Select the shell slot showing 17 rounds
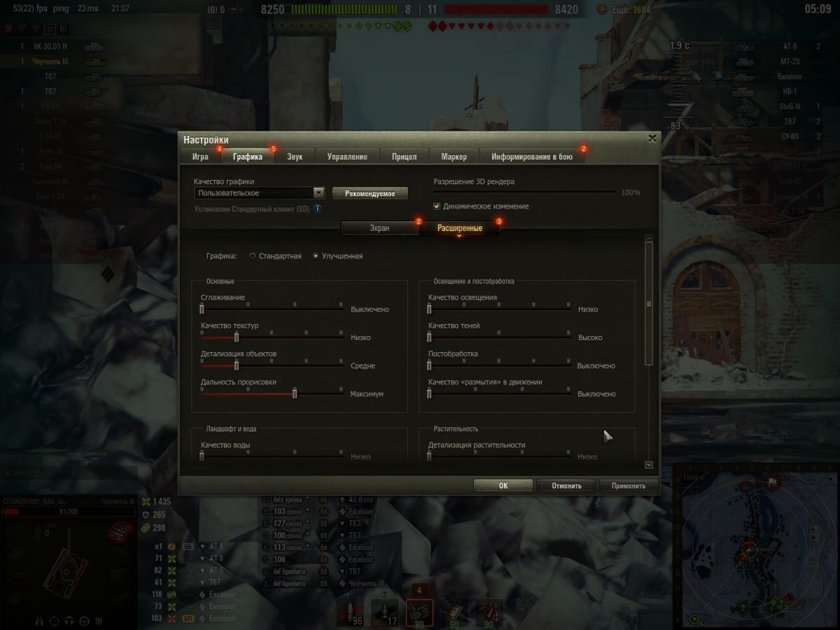The height and width of the screenshot is (630, 840). 384,612
